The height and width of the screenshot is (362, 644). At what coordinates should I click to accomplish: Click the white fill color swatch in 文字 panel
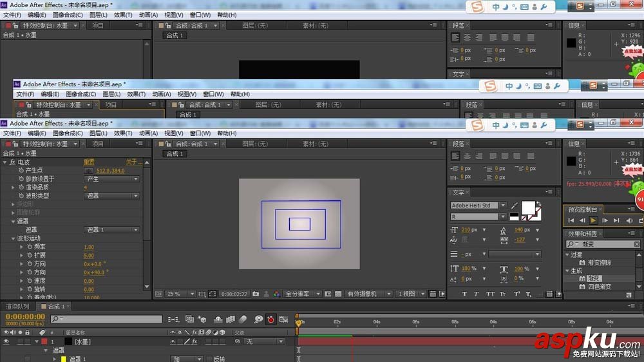[529, 207]
